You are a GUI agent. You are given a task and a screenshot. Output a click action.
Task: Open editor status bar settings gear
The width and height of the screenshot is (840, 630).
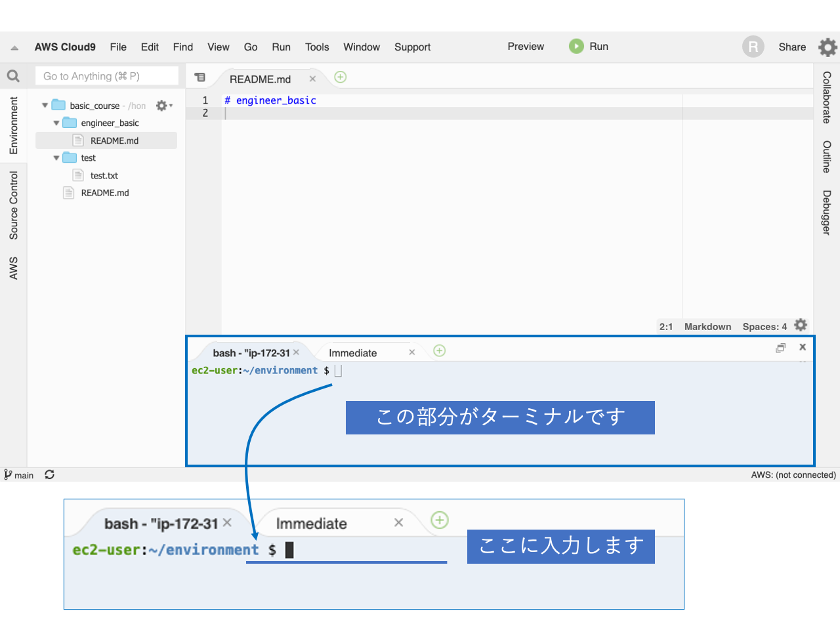[x=801, y=325]
